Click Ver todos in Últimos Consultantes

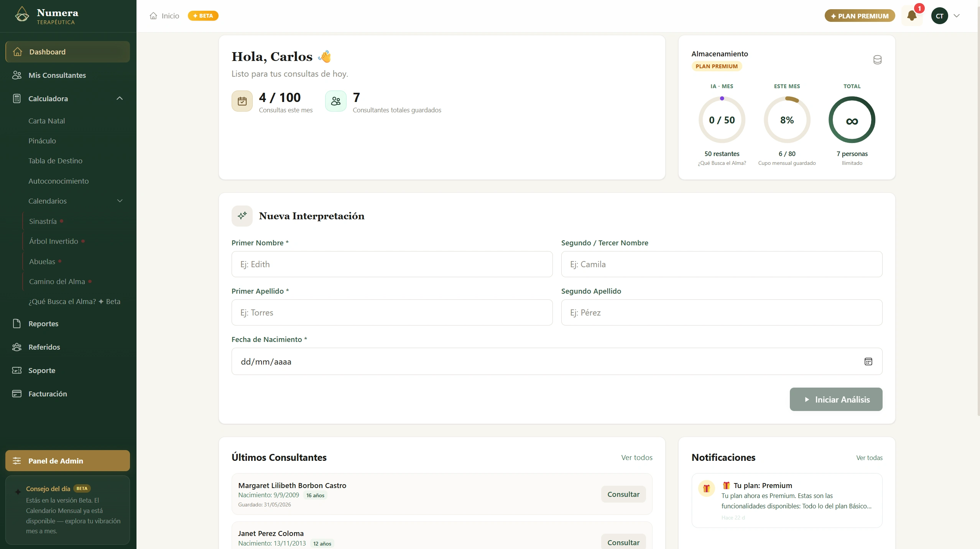[x=636, y=457]
